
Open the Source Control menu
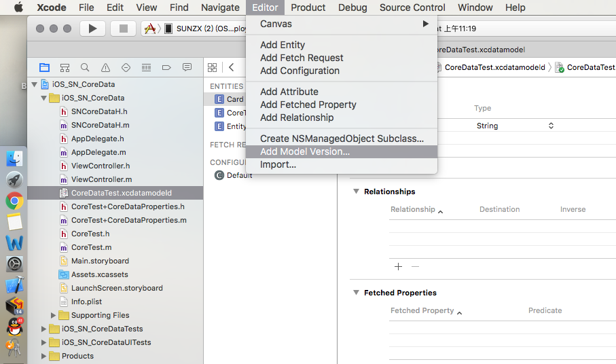click(x=412, y=7)
